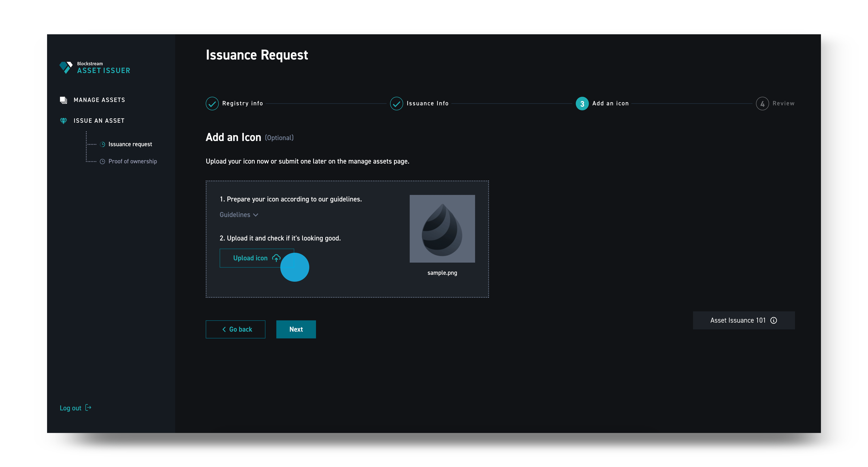Click the Review step 4 indicator
This screenshot has height=467, width=868.
point(763,103)
